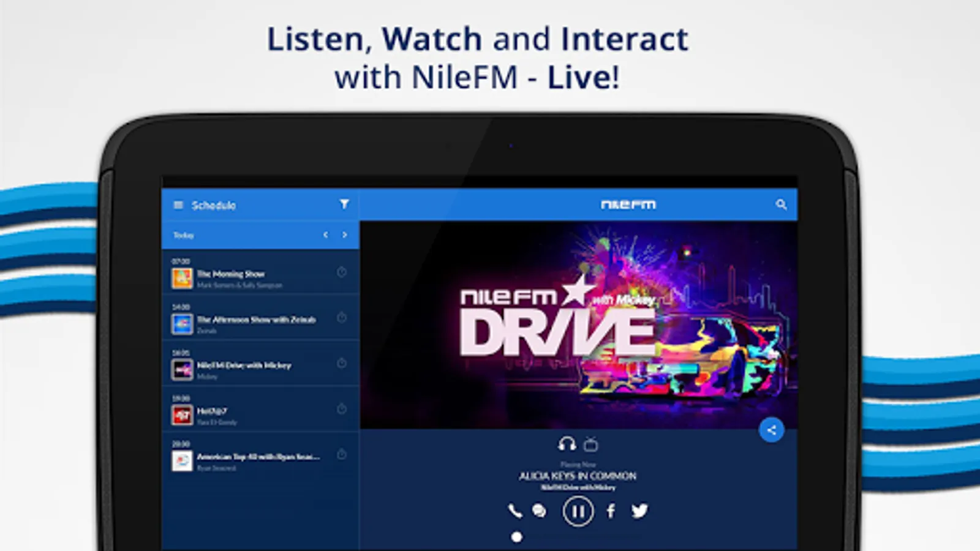The width and height of the screenshot is (980, 551).
Task: Click "ALICIA KEYS IN COMMON" now-playing title
Action: click(x=578, y=476)
